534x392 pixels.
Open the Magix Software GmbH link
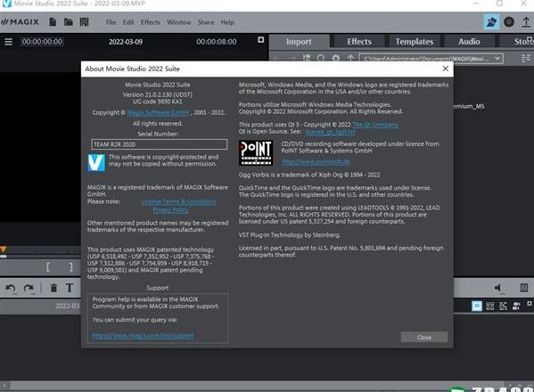158,112
